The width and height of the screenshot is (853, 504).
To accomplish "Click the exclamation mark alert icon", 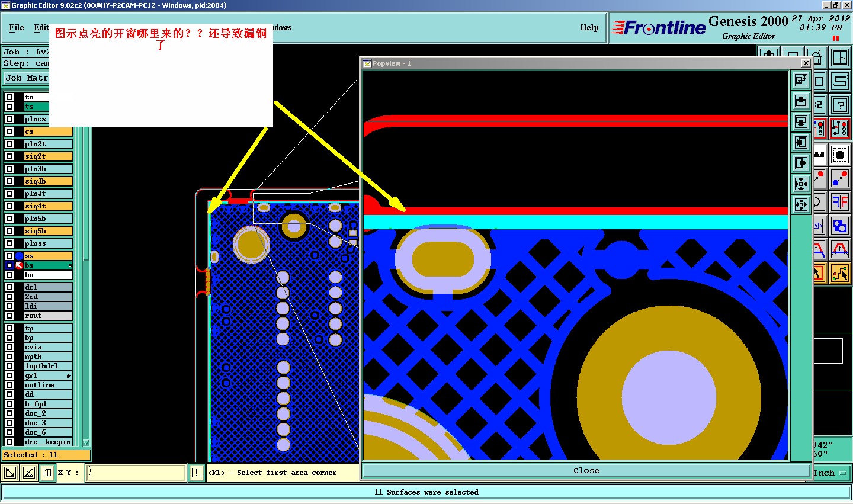I will click(x=197, y=473).
